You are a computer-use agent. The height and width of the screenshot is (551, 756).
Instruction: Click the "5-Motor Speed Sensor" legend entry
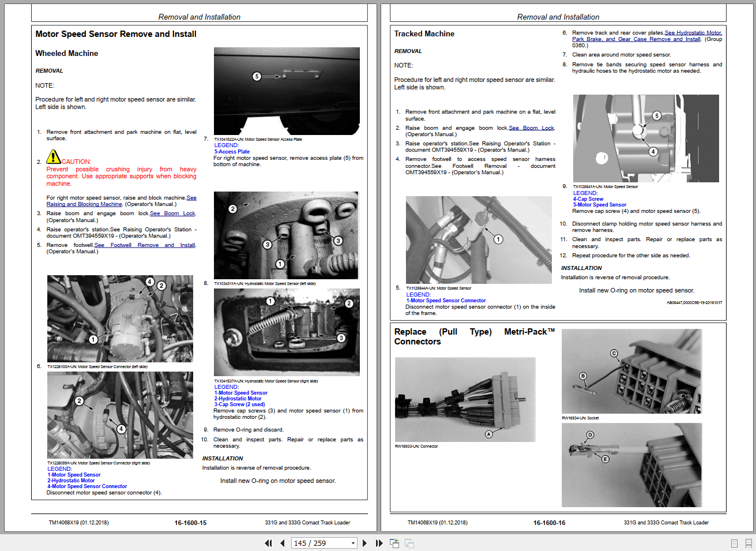click(x=600, y=205)
